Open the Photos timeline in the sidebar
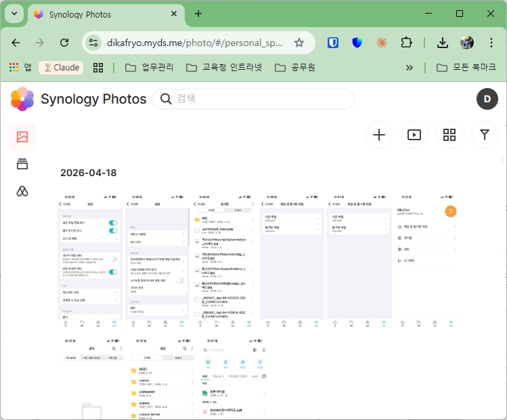Image resolution: width=507 pixels, height=420 pixels. [22, 137]
